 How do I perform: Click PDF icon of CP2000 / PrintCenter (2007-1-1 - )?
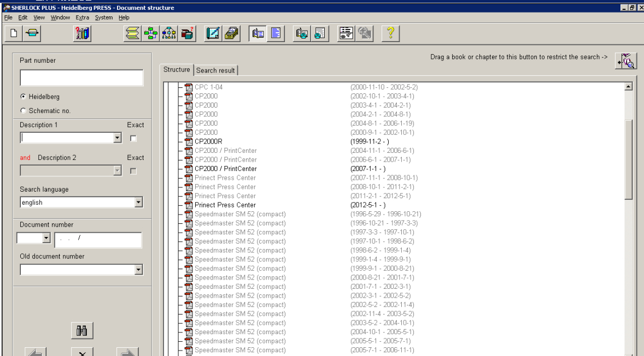coord(189,169)
